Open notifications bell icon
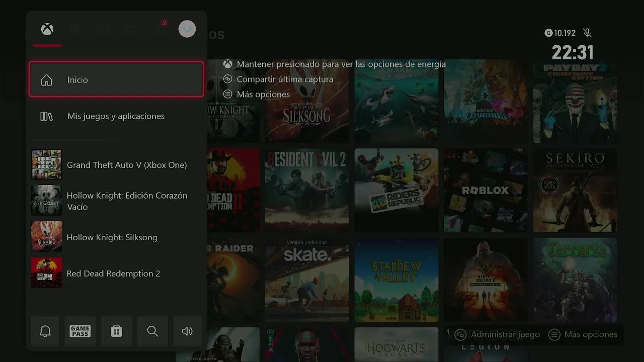 (x=45, y=331)
